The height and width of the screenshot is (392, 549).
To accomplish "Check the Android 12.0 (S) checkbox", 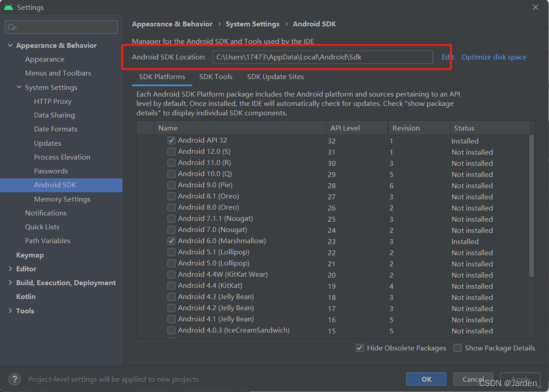I will (x=171, y=152).
